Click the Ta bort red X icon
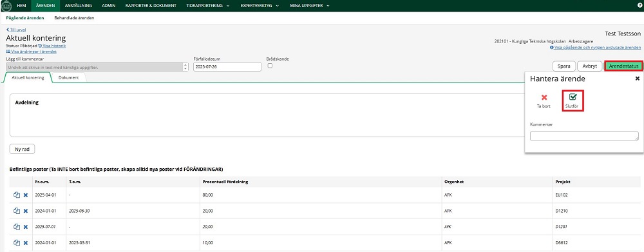Screen dimensions: 644x252 pyautogui.click(x=544, y=97)
